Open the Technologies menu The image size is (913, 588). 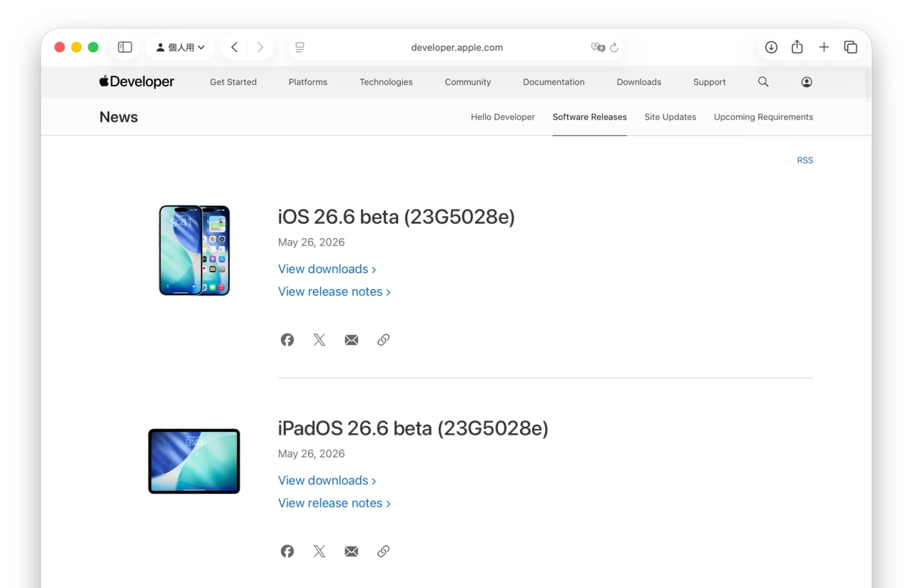coord(386,82)
